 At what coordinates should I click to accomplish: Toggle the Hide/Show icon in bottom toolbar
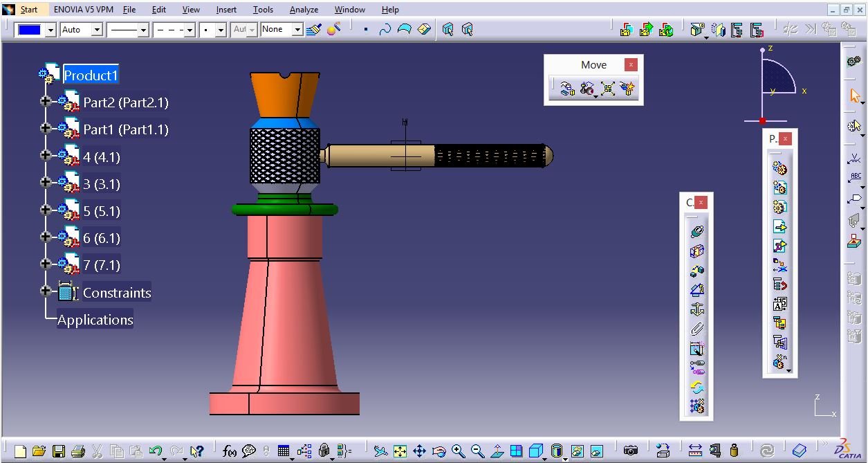577,451
